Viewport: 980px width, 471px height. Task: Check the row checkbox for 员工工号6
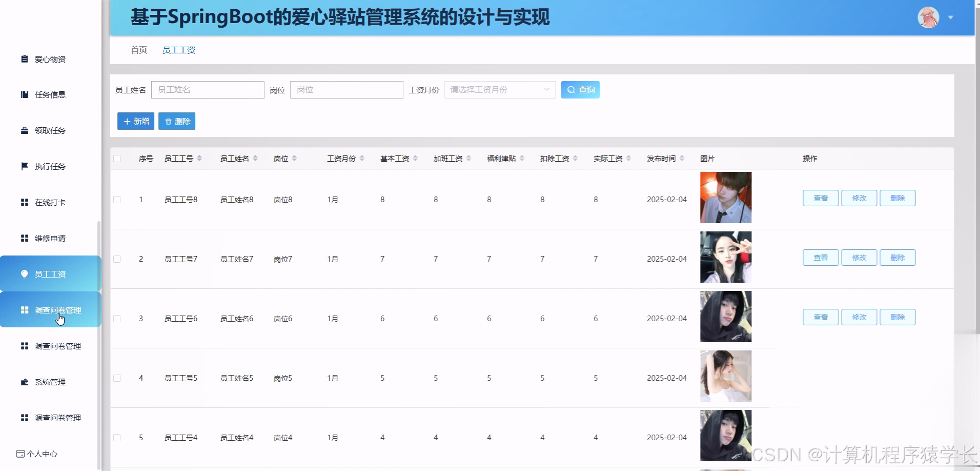tap(116, 318)
